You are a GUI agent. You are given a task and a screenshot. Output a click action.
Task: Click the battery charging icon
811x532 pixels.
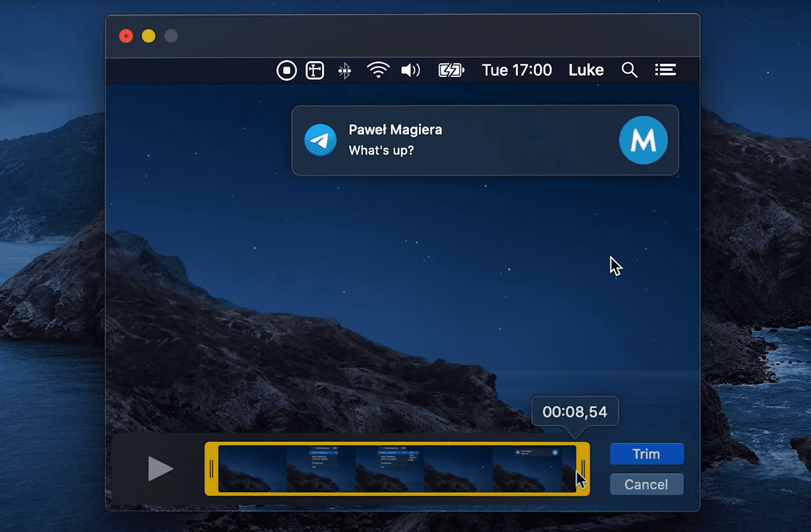pos(451,70)
